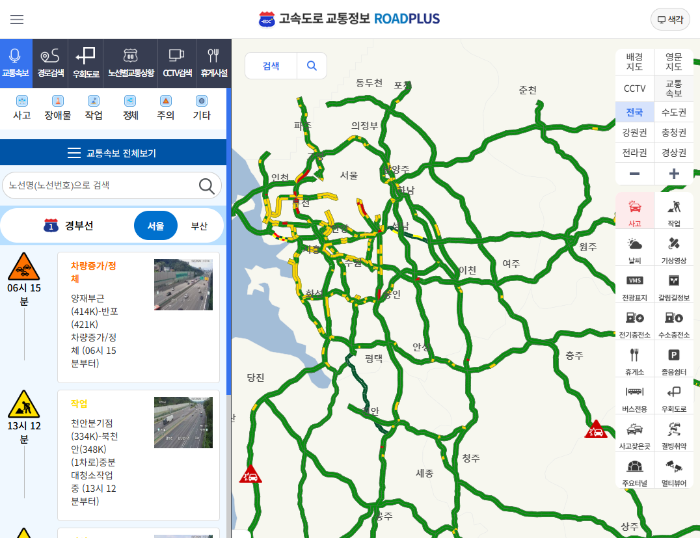Open the CCTV검색 tab

(177, 63)
